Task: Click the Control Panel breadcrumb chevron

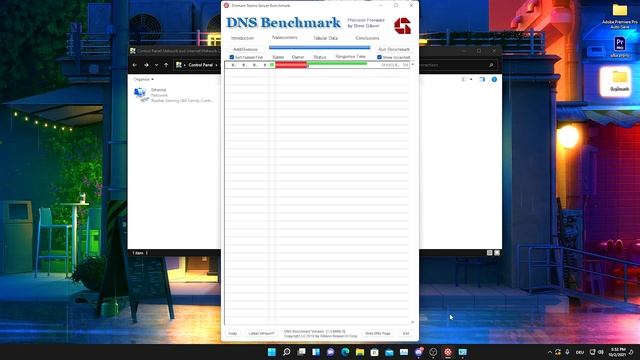Action: pos(216,65)
